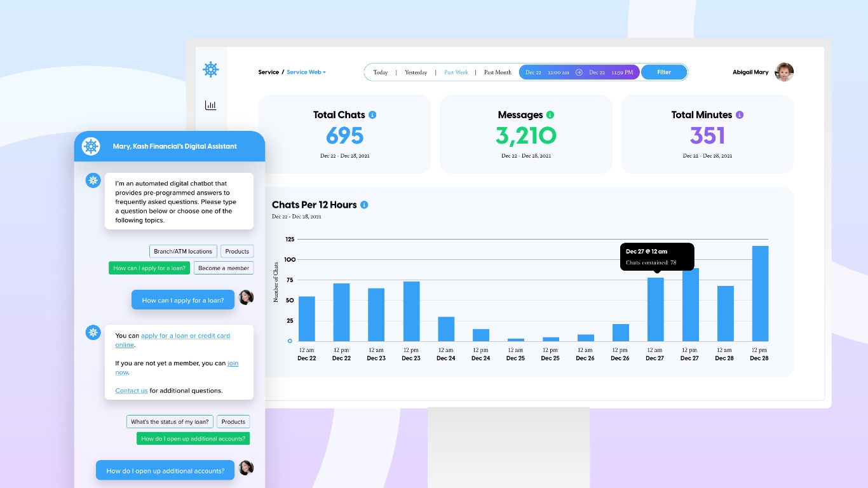Click the Dec 23 12 am chart bar
This screenshot has width=868, height=488.
coord(376,315)
